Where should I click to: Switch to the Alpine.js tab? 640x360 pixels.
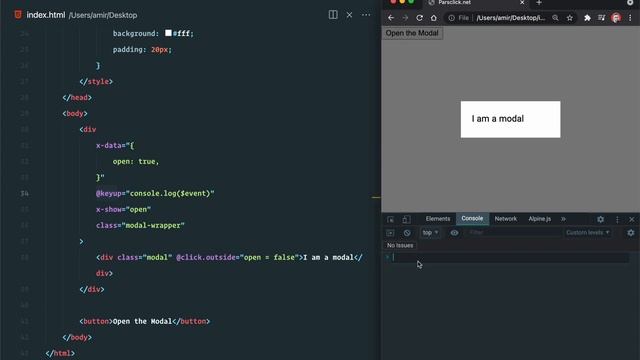pyautogui.click(x=540, y=219)
